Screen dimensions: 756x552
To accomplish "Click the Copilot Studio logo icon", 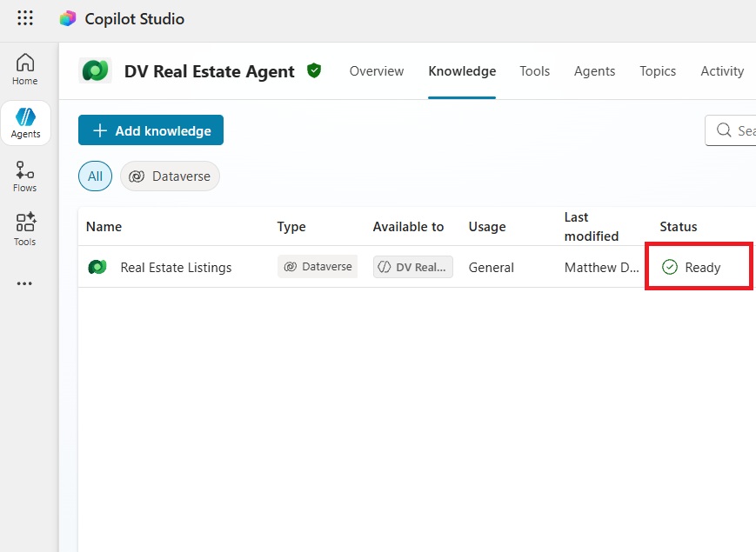I will 68,18.
